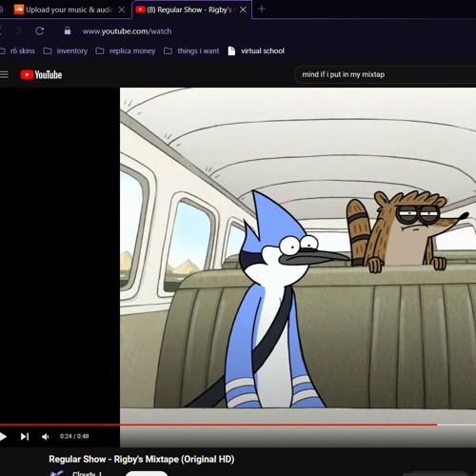The width and height of the screenshot is (476, 476).
Task: Click the YouTube logo home icon
Action: (41, 75)
